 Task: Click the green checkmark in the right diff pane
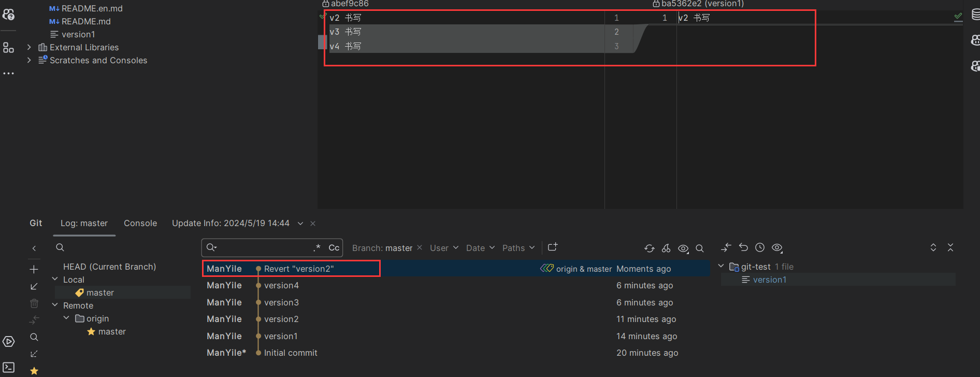pos(958,17)
